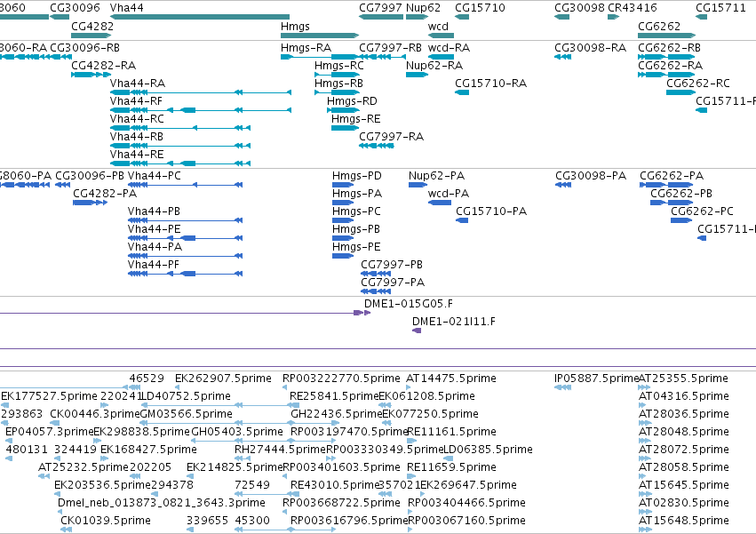Screen dimensions: 756x534
Task: Select protein CG6262-PA
Action: [x=672, y=176]
